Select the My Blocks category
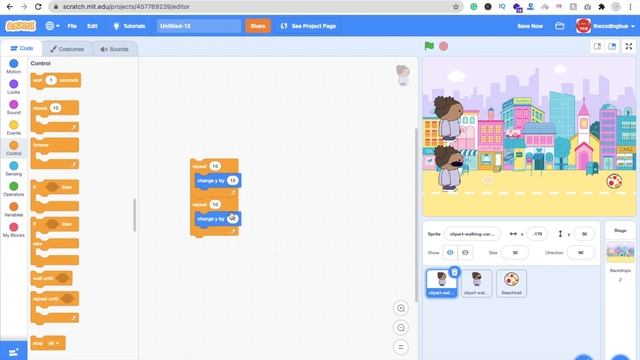 13,229
